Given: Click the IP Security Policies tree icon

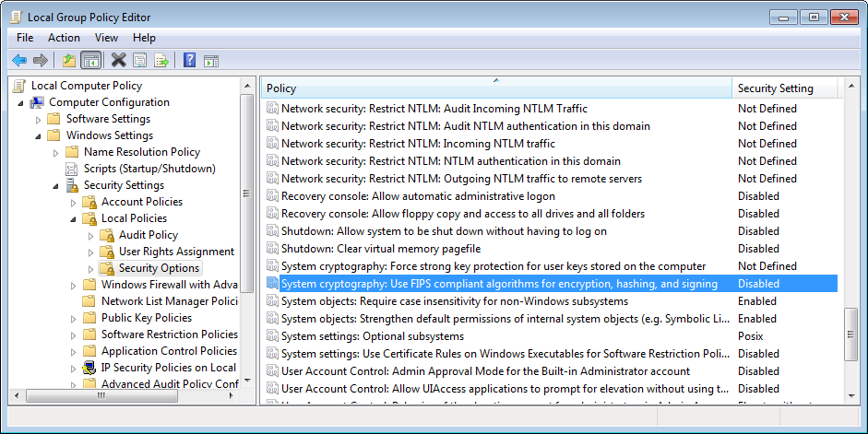Looking at the screenshot, I should click(90, 368).
